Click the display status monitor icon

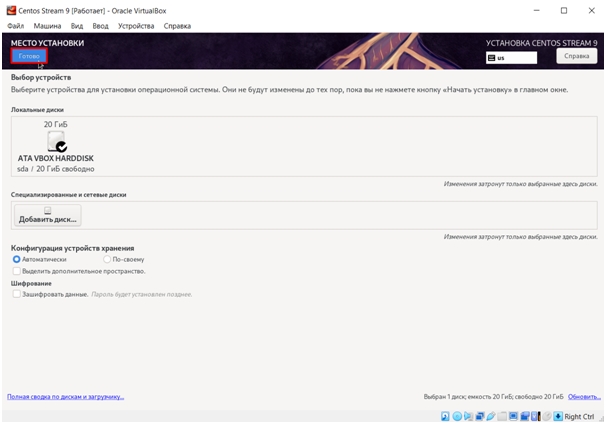click(514, 416)
